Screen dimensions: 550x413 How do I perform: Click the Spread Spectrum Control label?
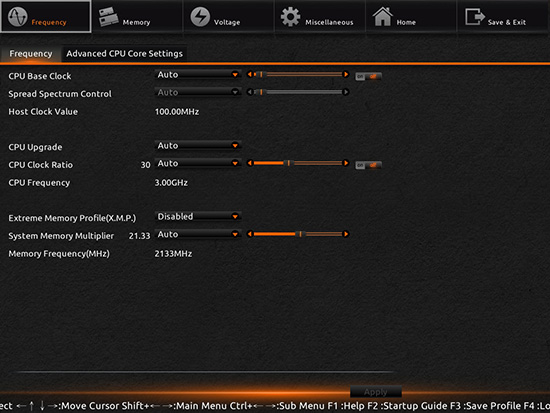coord(60,94)
